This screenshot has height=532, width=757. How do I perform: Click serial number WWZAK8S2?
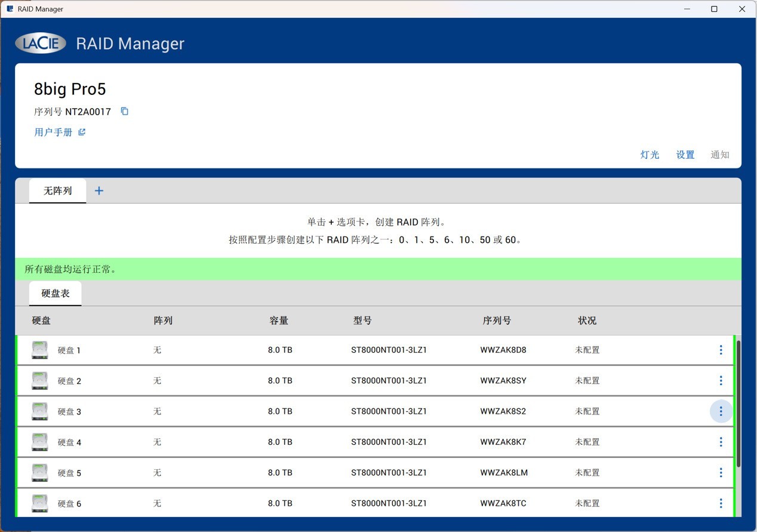(503, 411)
